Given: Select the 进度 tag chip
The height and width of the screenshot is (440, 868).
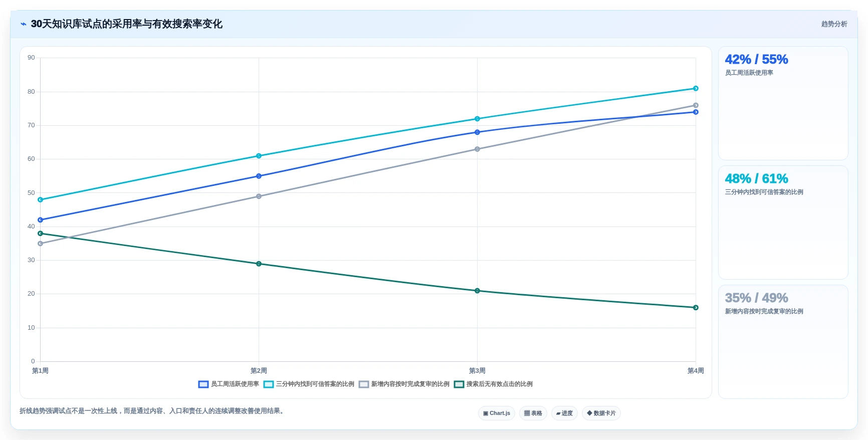Looking at the screenshot, I should click(x=564, y=413).
